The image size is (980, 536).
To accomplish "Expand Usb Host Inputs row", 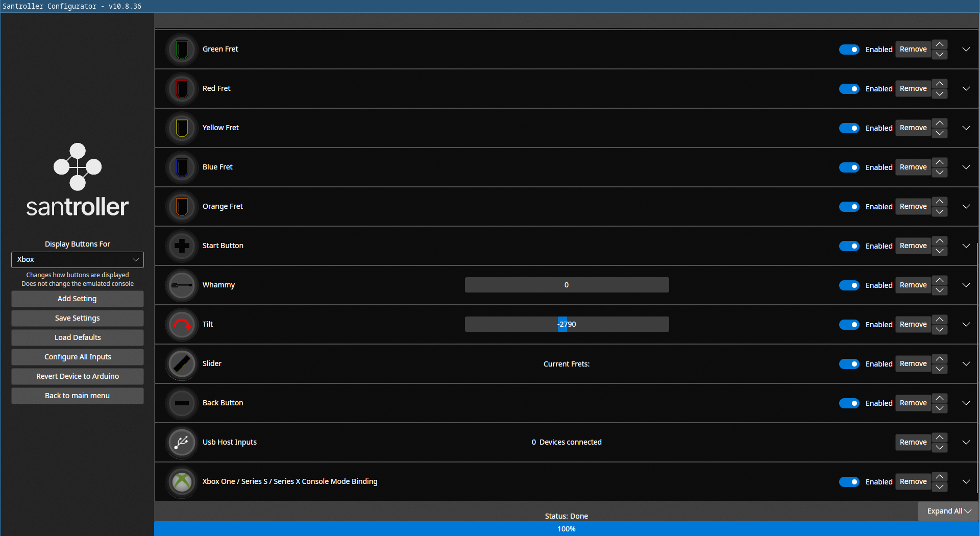I will (x=966, y=443).
